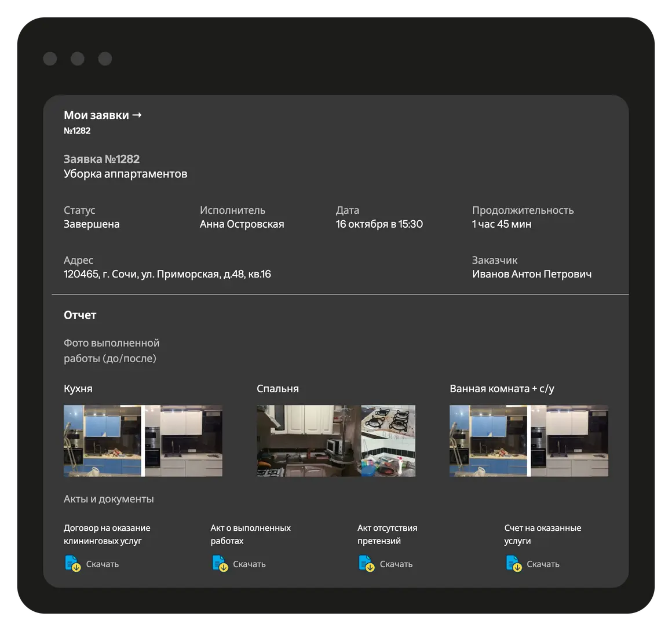View the Ванная комната after photo
672x631 pixels.
[x=569, y=440]
